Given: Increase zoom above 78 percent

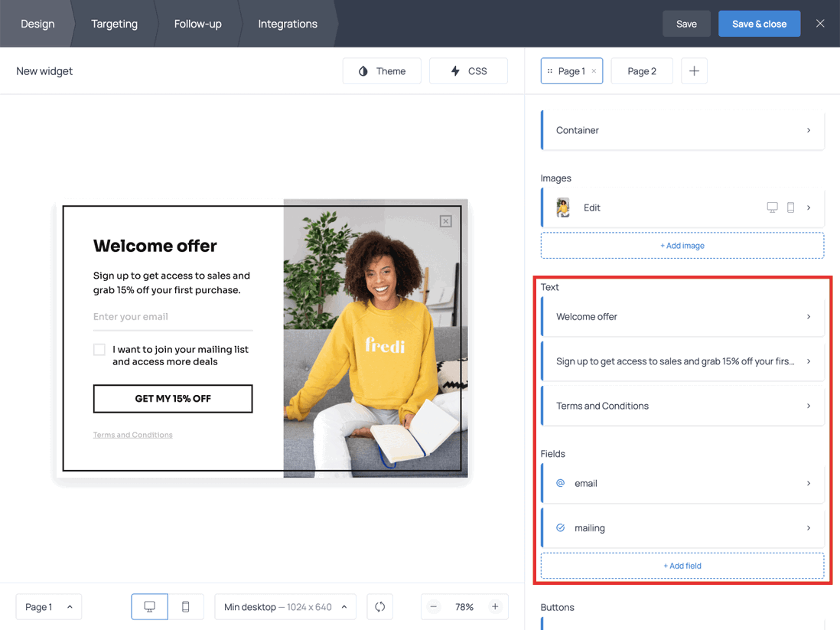Looking at the screenshot, I should (496, 606).
